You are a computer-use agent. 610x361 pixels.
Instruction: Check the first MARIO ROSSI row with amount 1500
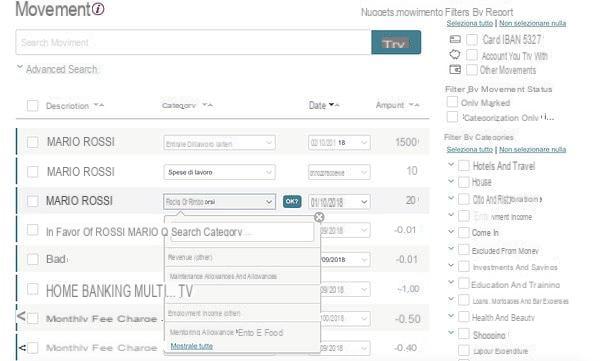(x=33, y=142)
